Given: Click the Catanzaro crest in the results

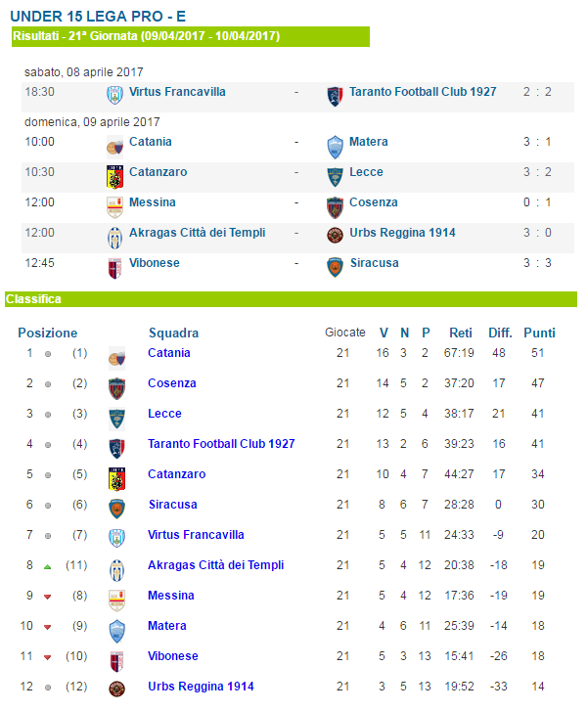Looking at the screenshot, I should (114, 177).
